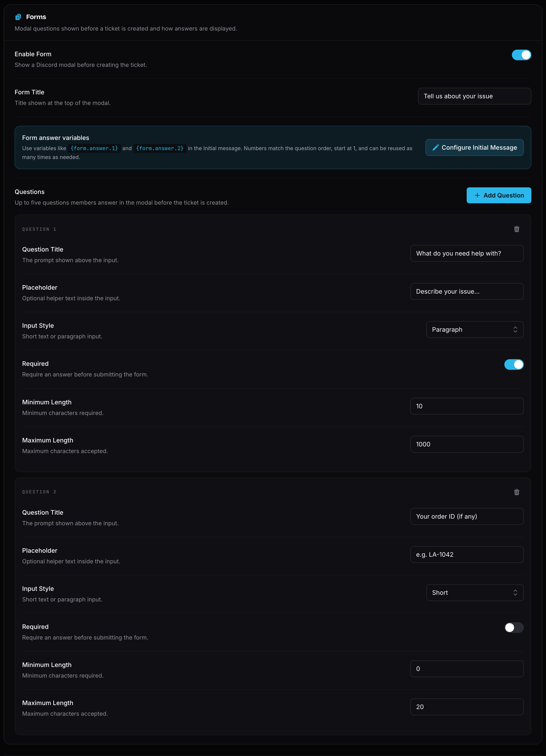Toggle the Enable Form switch
Viewport: 546px width, 756px height.
[x=521, y=55]
